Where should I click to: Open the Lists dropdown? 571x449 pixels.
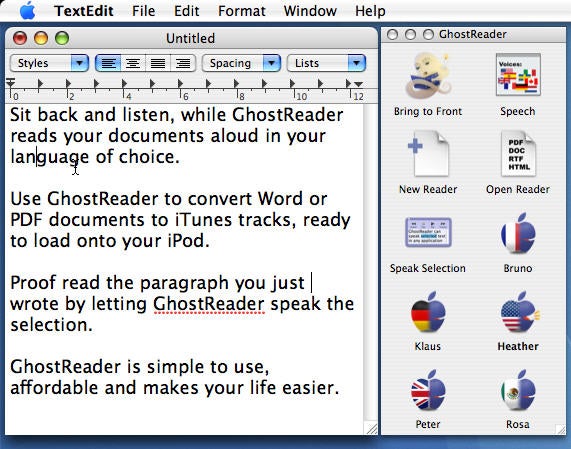click(x=326, y=63)
